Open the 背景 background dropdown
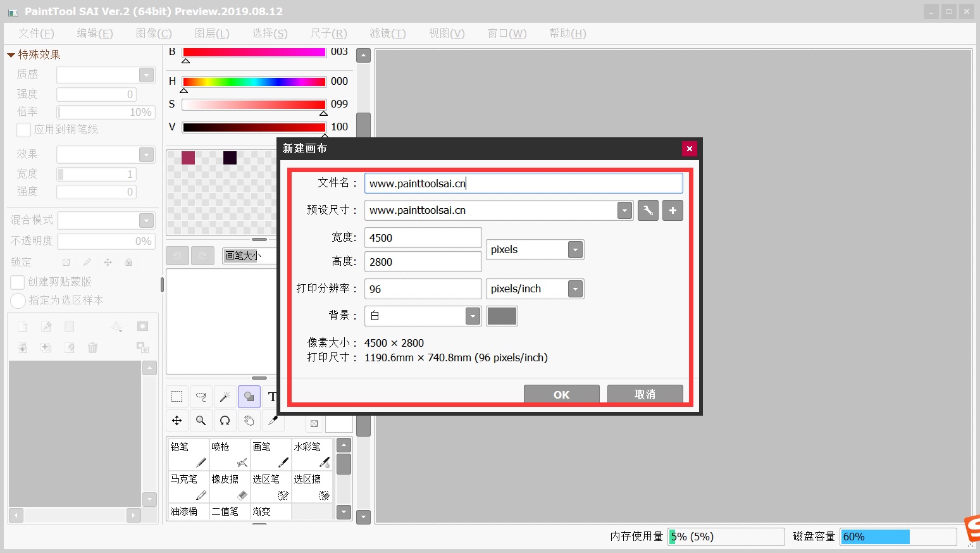Viewport: 980px width, 553px height. 473,316
